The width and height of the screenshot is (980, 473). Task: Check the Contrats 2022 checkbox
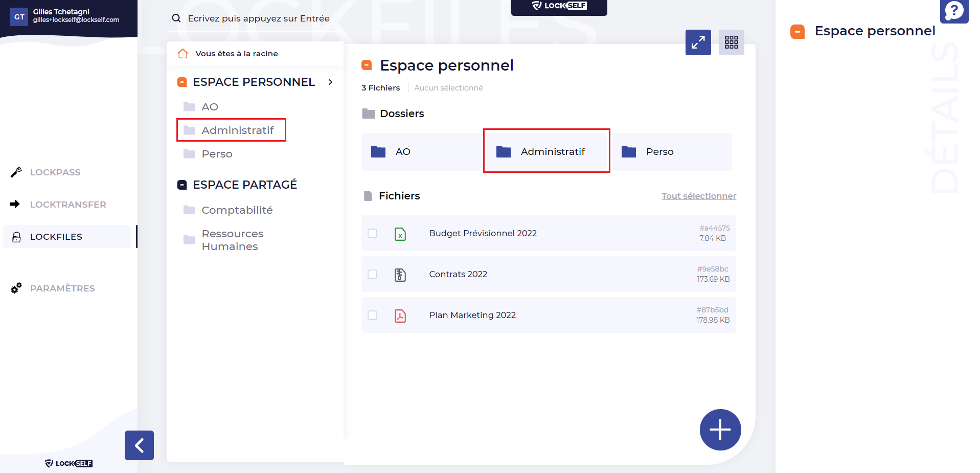(373, 274)
